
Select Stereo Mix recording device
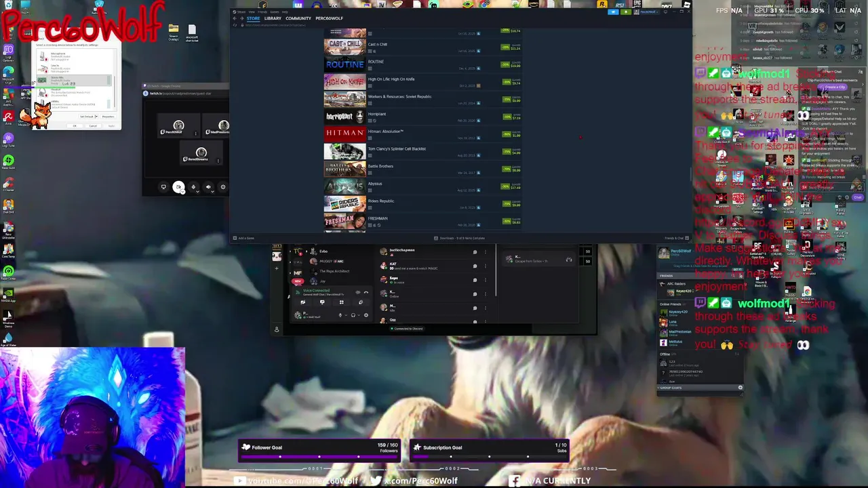pyautogui.click(x=74, y=80)
